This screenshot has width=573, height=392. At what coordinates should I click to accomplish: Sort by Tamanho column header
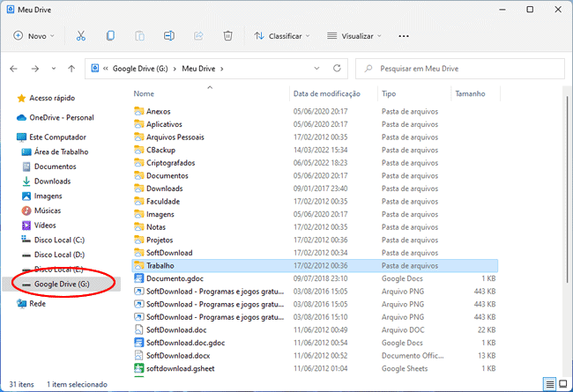(x=472, y=93)
